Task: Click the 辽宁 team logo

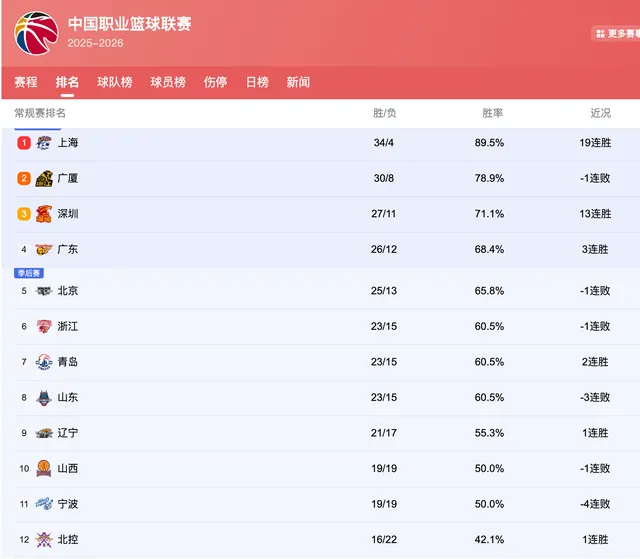Action: 44,433
